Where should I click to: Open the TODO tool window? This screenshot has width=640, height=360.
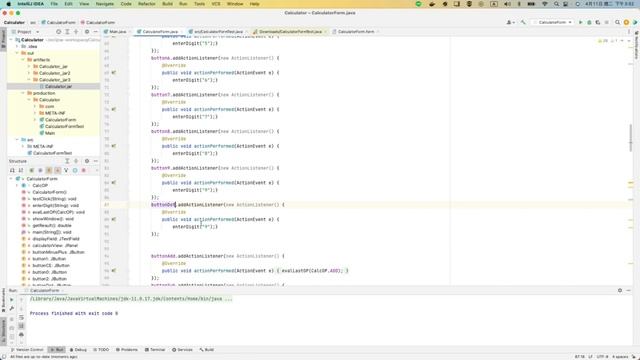point(101,350)
